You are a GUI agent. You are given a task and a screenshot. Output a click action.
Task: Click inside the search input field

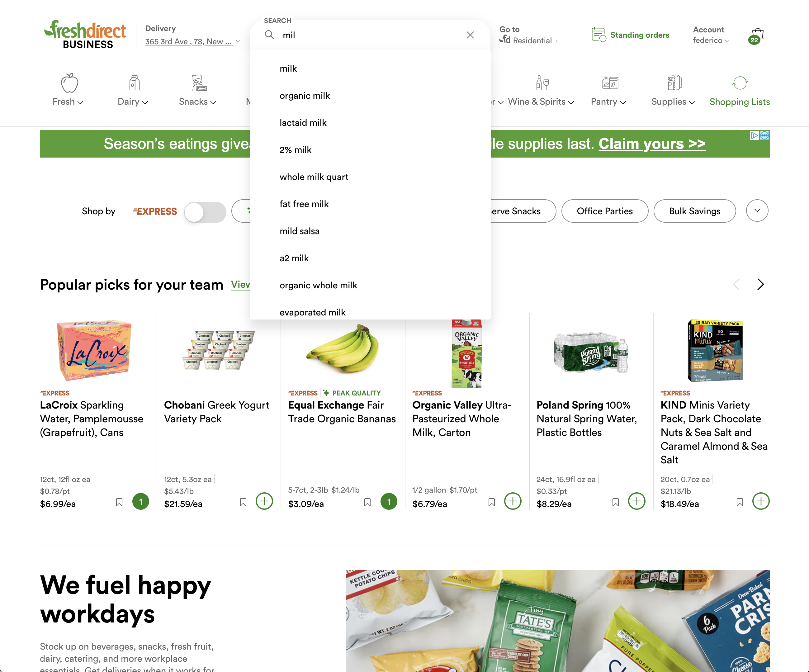(370, 35)
